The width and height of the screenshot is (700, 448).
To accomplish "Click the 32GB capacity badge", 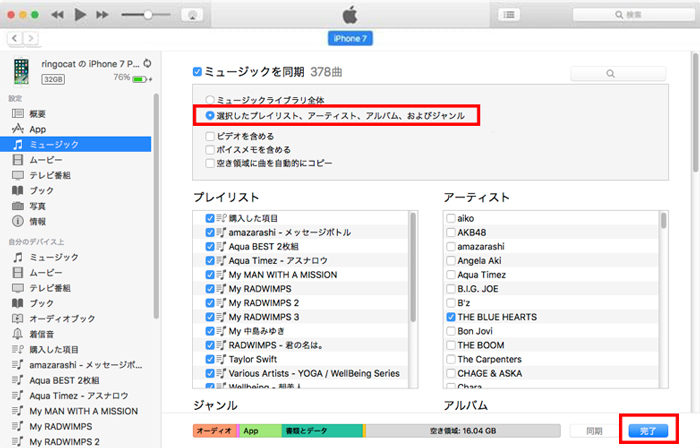I will pos(53,79).
